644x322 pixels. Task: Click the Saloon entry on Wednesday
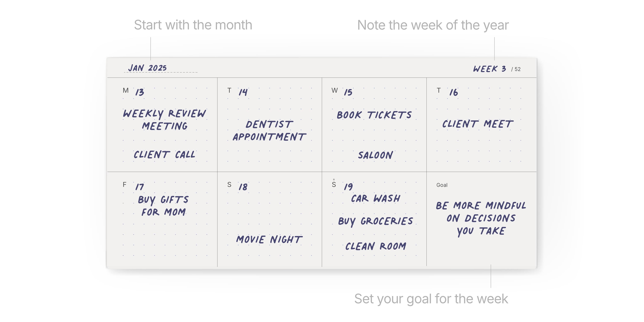[375, 155]
